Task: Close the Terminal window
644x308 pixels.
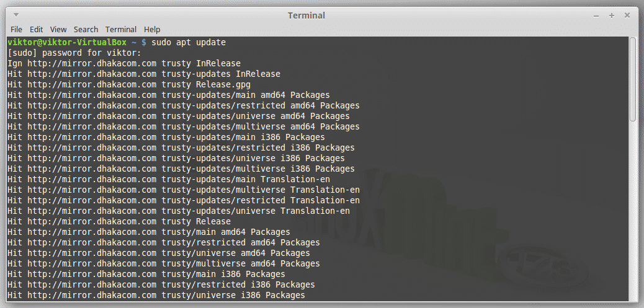Action: pos(627,15)
